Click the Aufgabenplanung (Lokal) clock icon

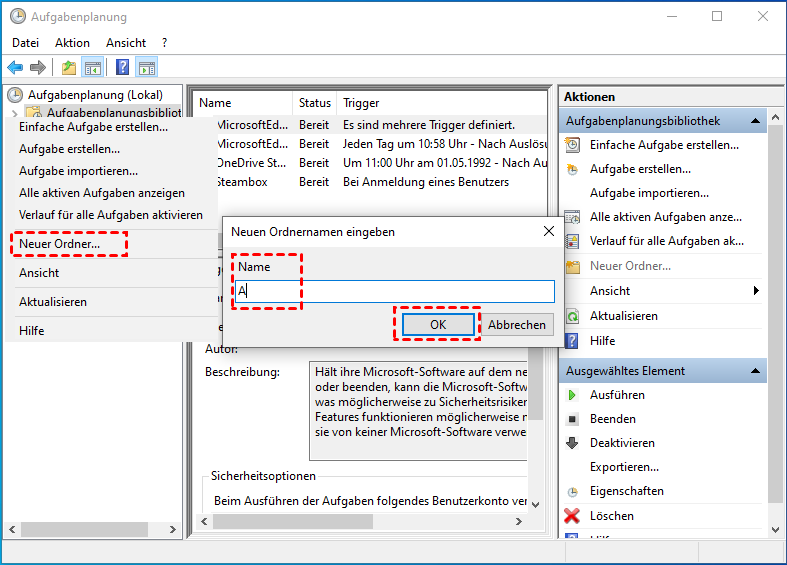15,94
